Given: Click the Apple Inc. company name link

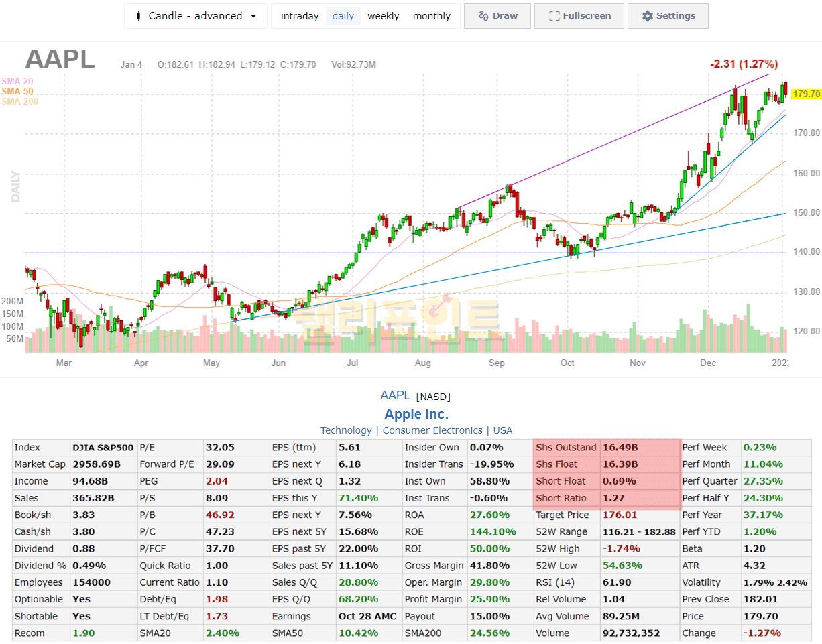Looking at the screenshot, I should click(416, 414).
